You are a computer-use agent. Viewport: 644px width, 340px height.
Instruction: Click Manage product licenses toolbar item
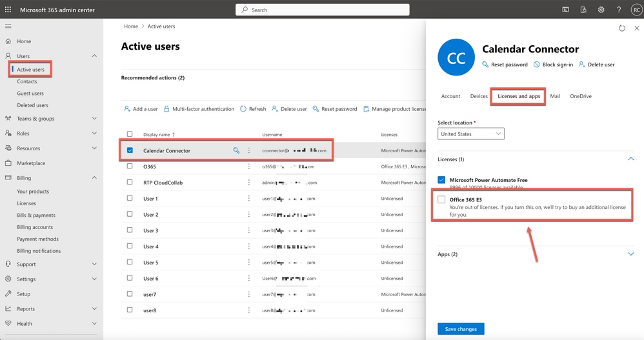[394, 109]
